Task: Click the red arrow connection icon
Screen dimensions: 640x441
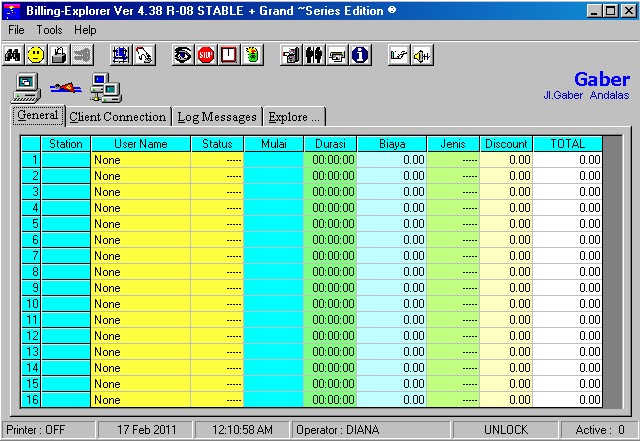Action: pos(65,87)
